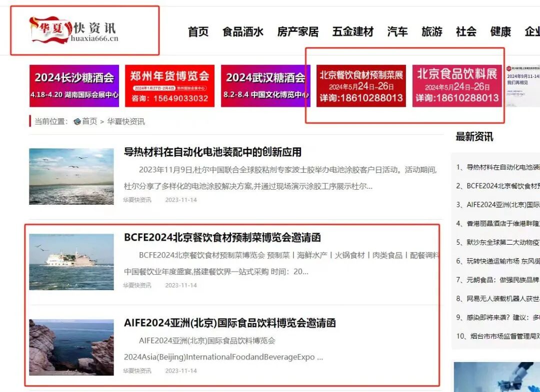This screenshot has width=540, height=392.
Task: Open sidebar item 9 感染即将来袭
Action: pos(498,318)
